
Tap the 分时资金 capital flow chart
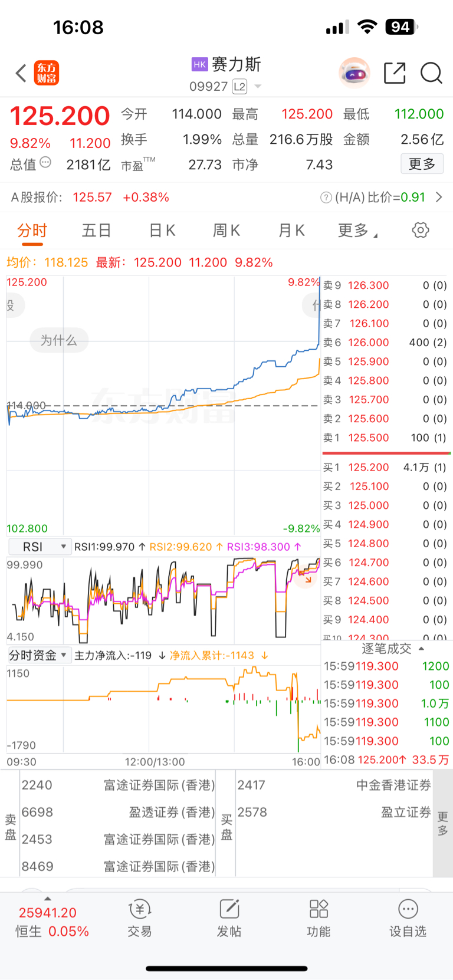point(163,710)
